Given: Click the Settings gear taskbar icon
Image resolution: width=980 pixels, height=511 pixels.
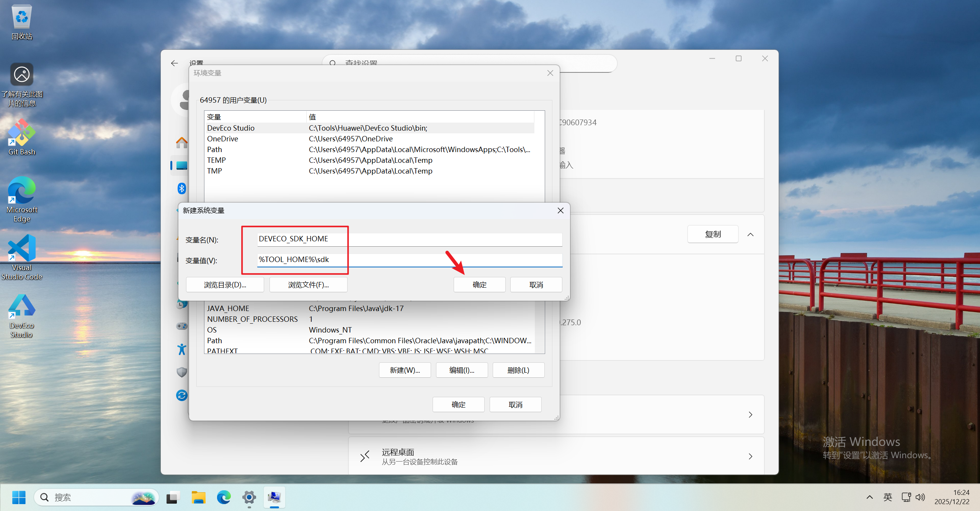Looking at the screenshot, I should (249, 497).
